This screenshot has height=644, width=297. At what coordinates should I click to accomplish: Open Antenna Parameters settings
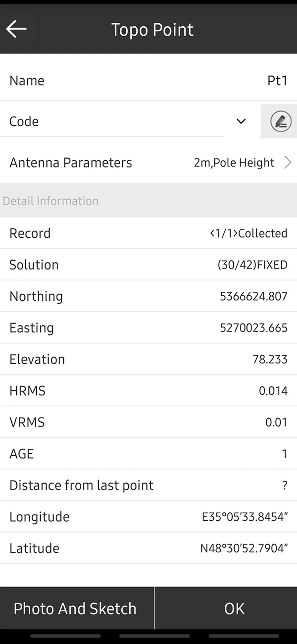pos(148,162)
